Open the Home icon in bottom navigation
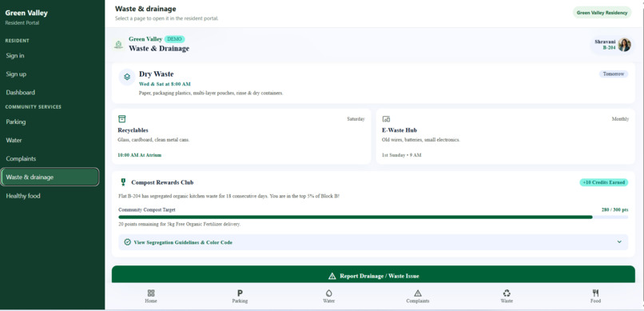The width and height of the screenshot is (644, 311). pyautogui.click(x=151, y=293)
